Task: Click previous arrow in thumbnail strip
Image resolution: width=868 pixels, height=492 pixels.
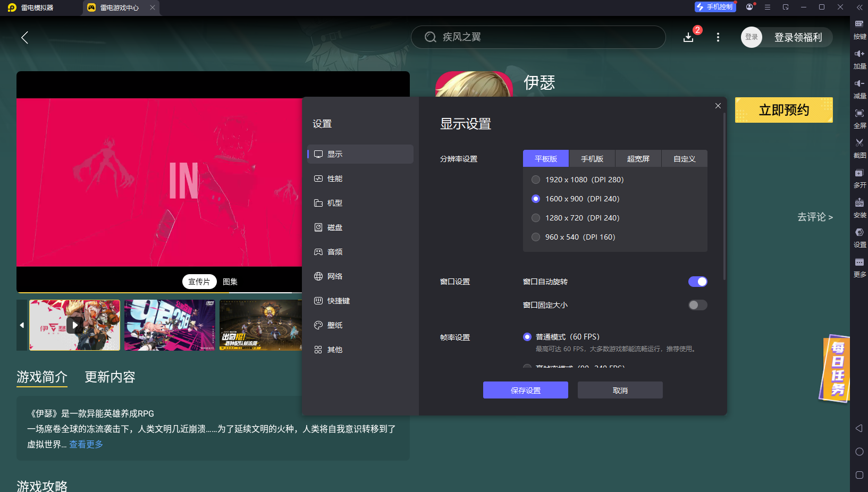Action: 22,325
